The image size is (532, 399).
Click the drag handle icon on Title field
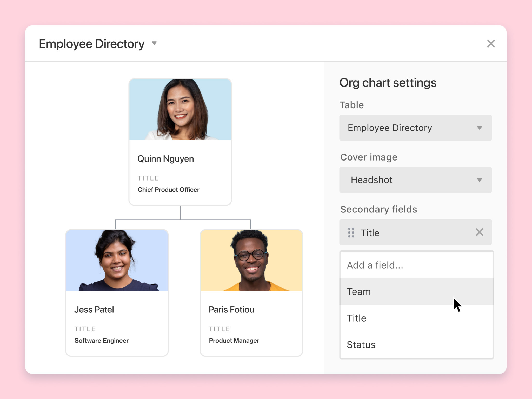351,232
